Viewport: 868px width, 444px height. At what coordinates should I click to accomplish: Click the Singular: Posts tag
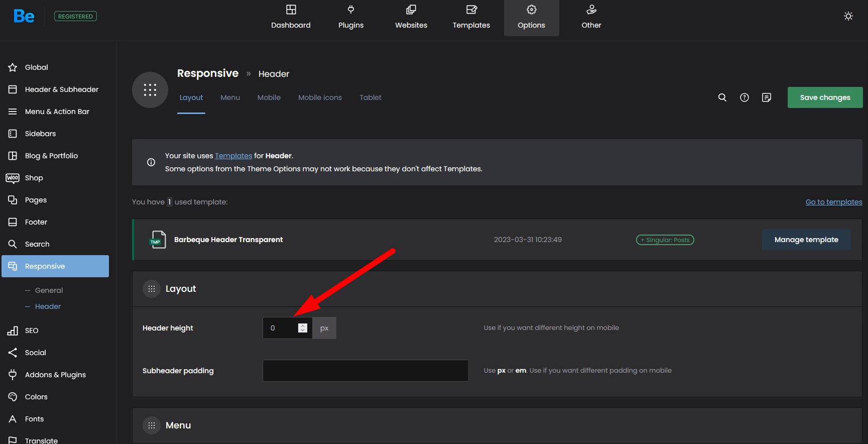coord(665,240)
